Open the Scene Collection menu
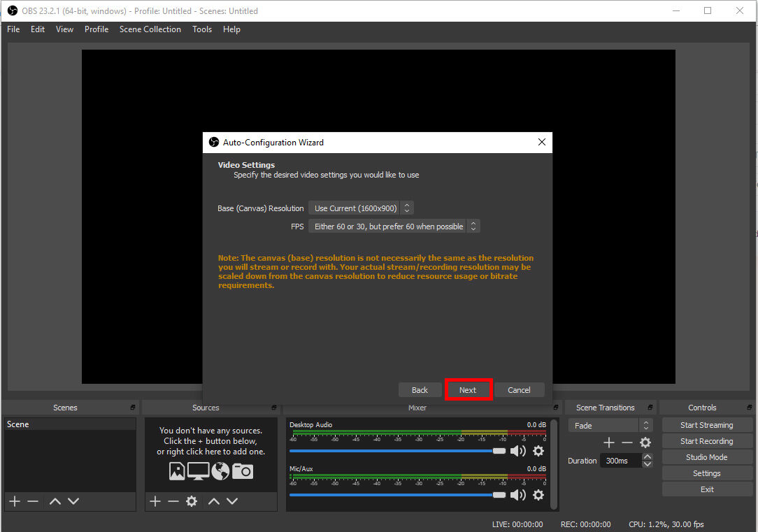The width and height of the screenshot is (758, 532). click(x=150, y=29)
